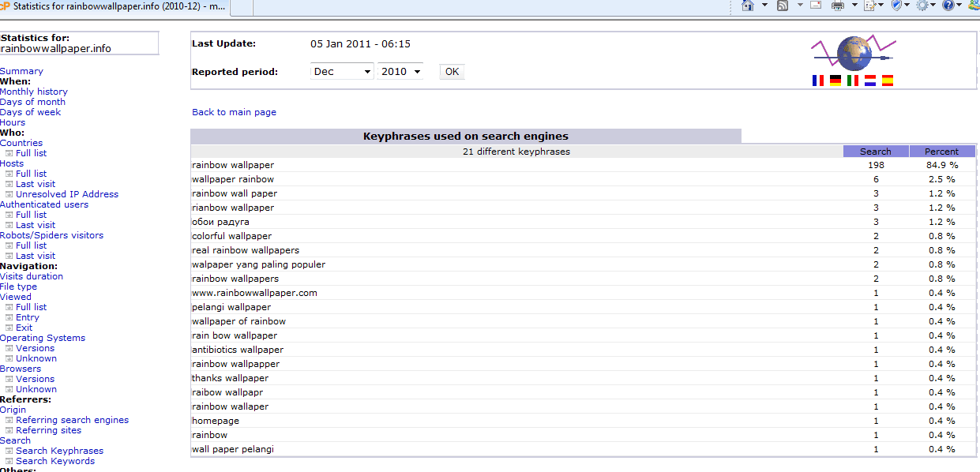
Task: Open the Search Keywords link text
Action: (55, 461)
